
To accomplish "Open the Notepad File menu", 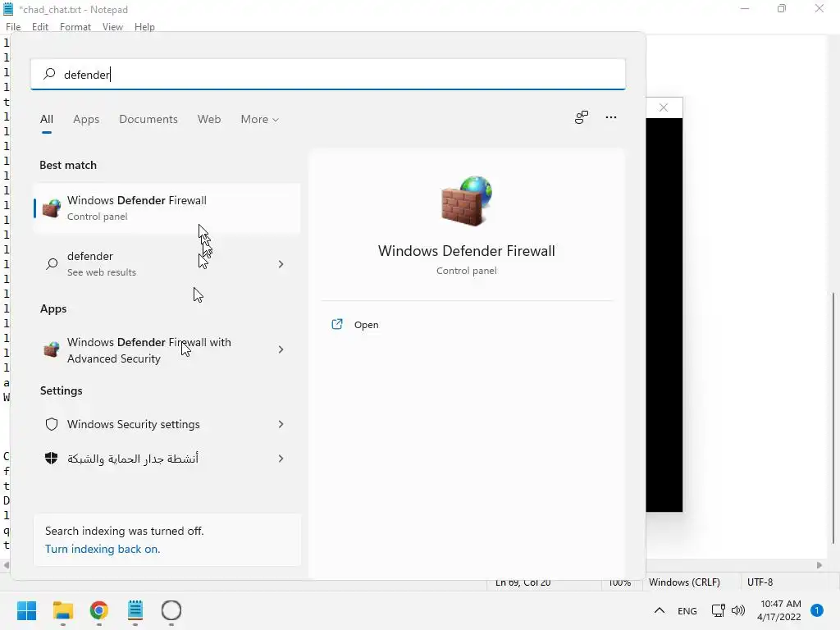I will click(13, 27).
